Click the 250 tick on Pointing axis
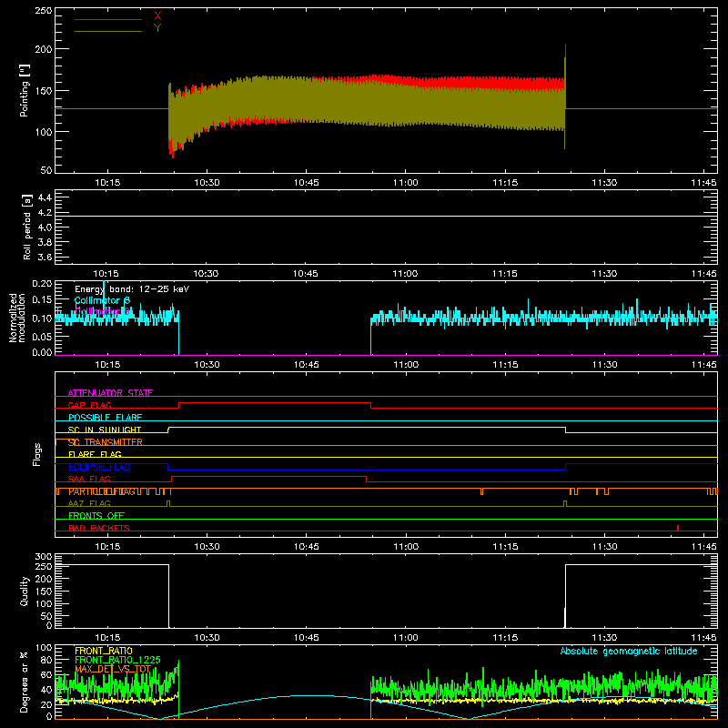This screenshot has width=728, height=728. [x=43, y=11]
